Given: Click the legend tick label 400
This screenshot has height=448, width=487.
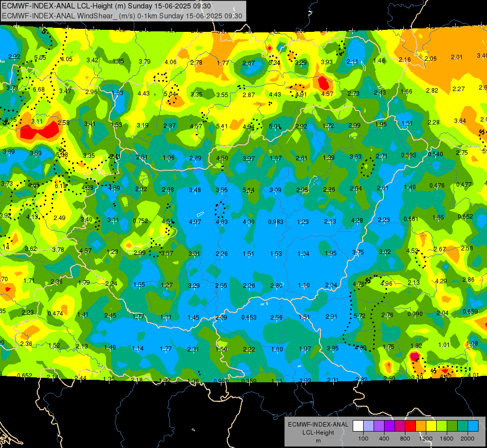Looking at the screenshot, I should coord(384,439).
